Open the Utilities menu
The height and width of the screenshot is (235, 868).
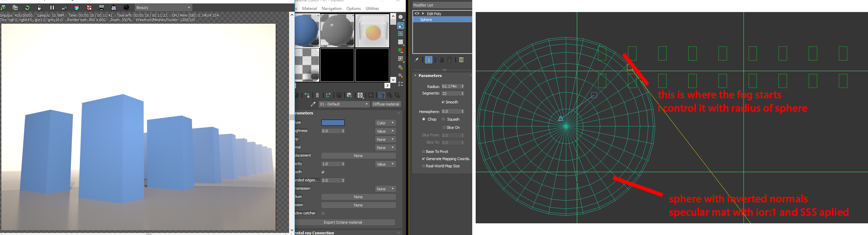(x=372, y=9)
